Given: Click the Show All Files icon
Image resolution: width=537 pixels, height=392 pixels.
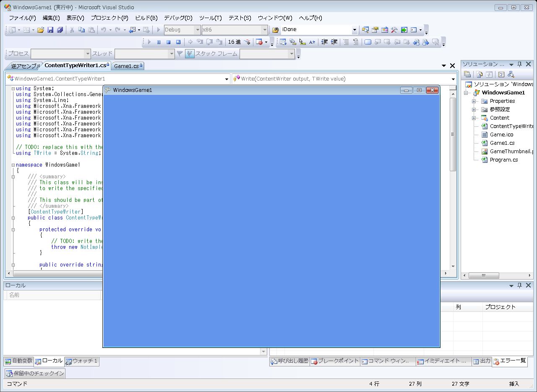Looking at the screenshot, I should (479, 74).
